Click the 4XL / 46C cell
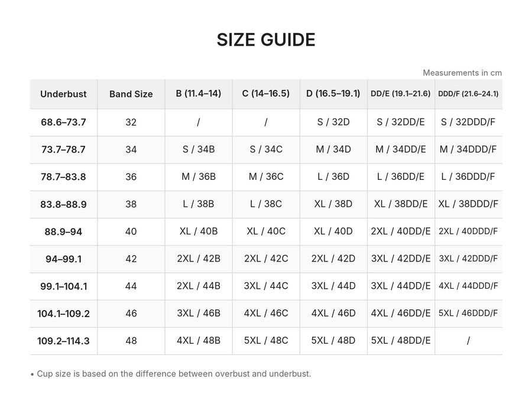This screenshot has height=413, width=532. tap(266, 313)
